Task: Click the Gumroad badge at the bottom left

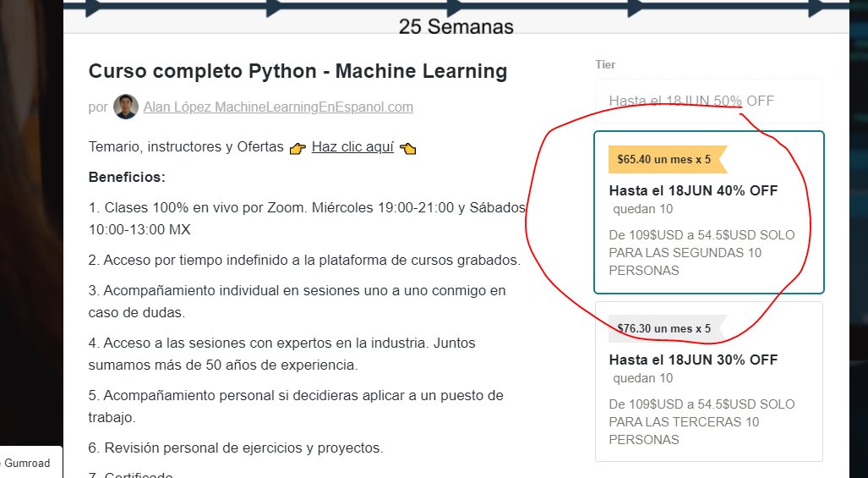Action: (26, 463)
